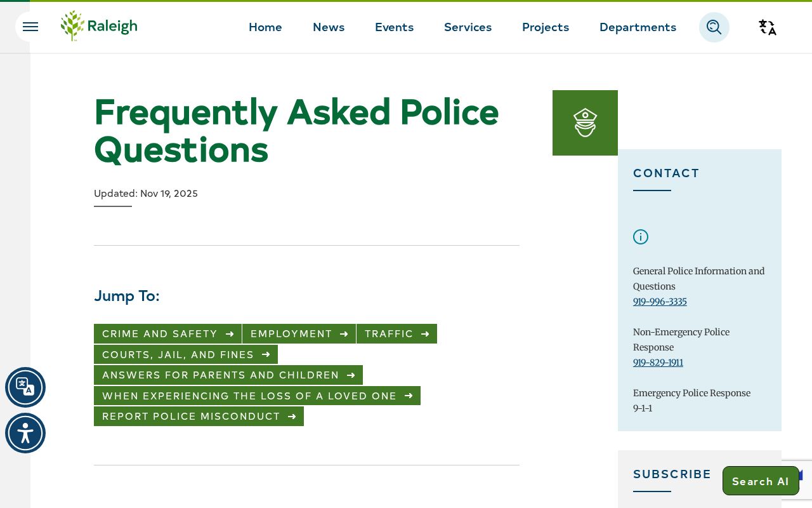
Task: Click the info circle icon in Contact
Action: (x=641, y=237)
